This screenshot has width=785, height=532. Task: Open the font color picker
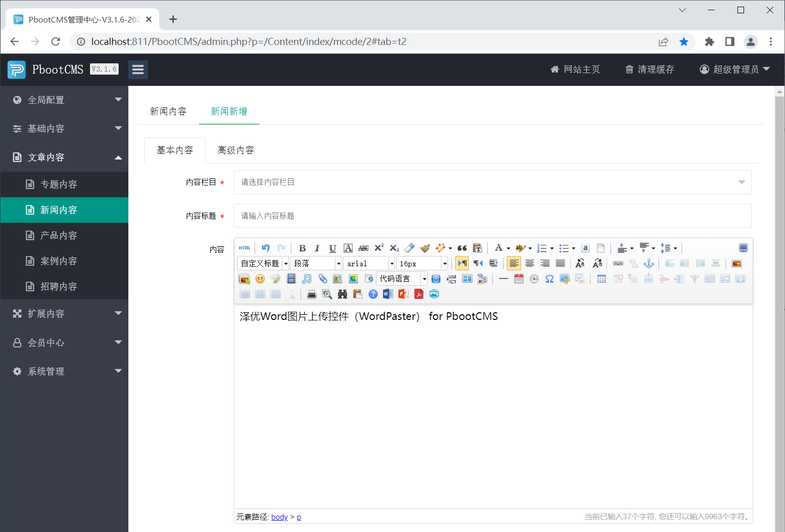(500, 248)
